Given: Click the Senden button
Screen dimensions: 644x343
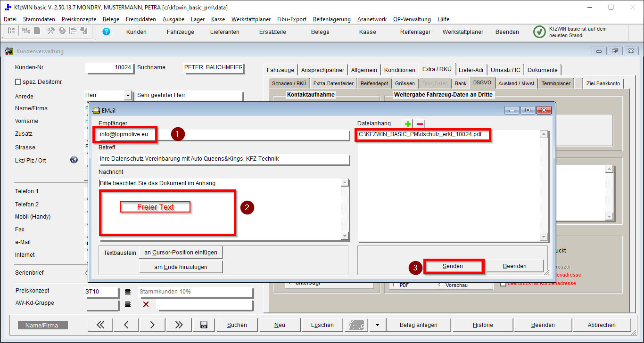Looking at the screenshot, I should tap(453, 266).
